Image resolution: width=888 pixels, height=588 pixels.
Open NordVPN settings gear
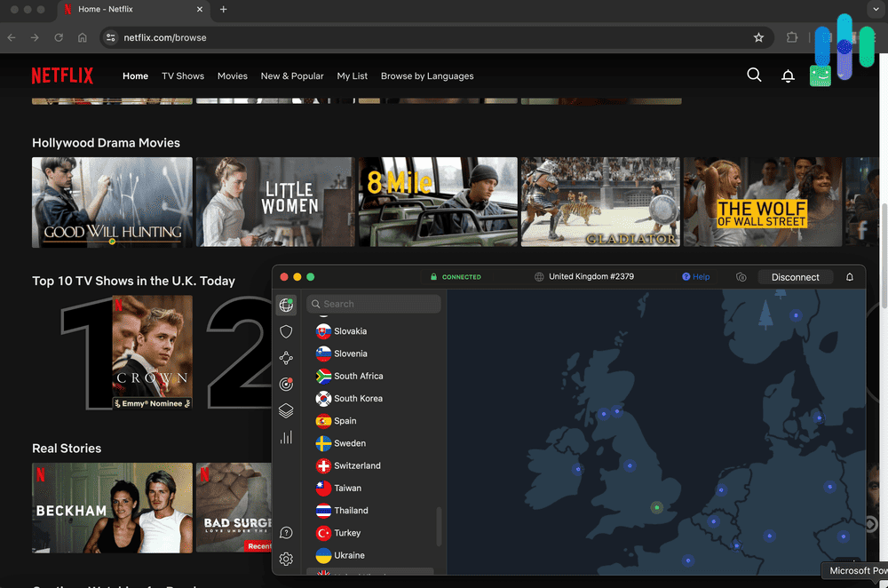pyautogui.click(x=286, y=559)
